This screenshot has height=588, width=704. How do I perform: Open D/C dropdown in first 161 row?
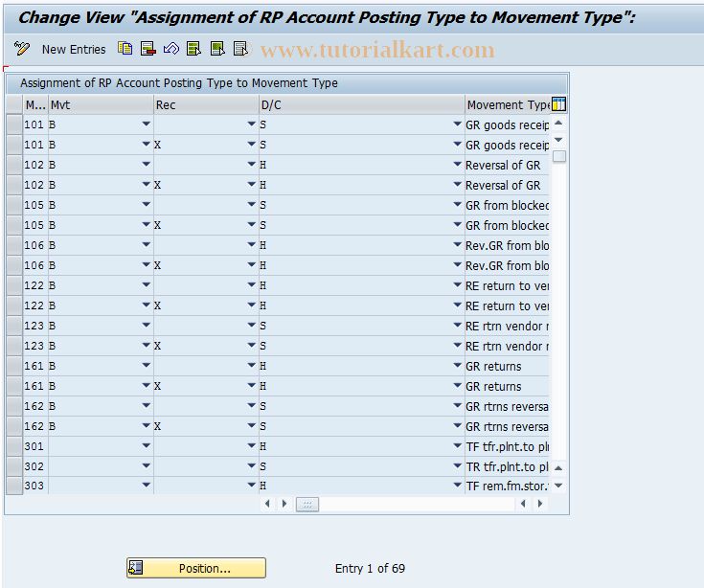457,366
